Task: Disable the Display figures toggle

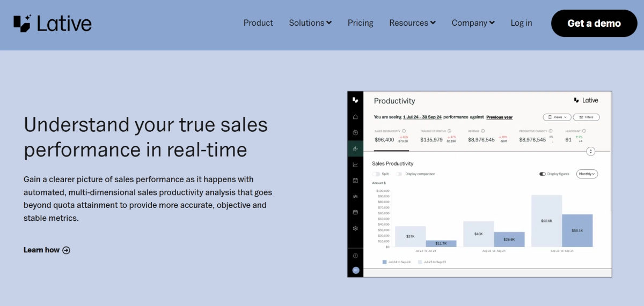Action: pos(543,174)
